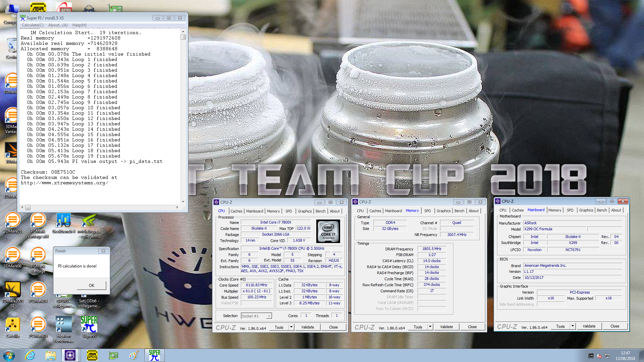Viewport: 644px width, 362px height.
Task: Launch Geekbench 4 desktop icon
Action: pos(63,223)
